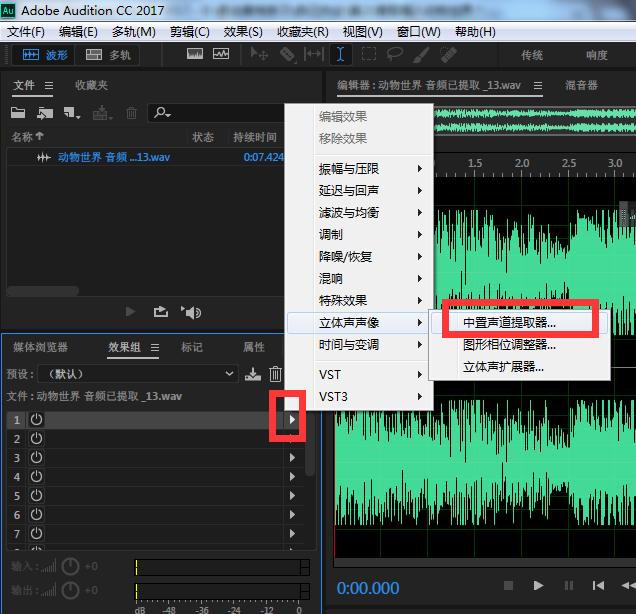The height and width of the screenshot is (614, 636).
Task: Show the spectral pitch display icon
Action: click(221, 54)
